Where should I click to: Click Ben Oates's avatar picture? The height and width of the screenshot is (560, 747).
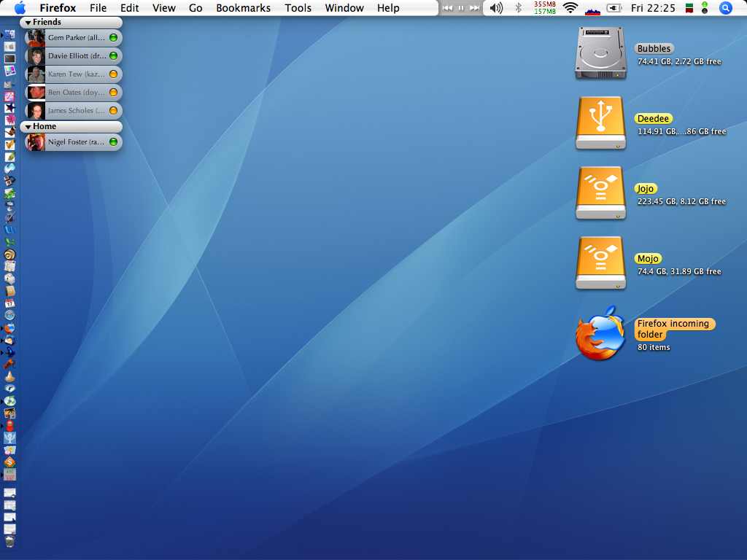[36, 92]
